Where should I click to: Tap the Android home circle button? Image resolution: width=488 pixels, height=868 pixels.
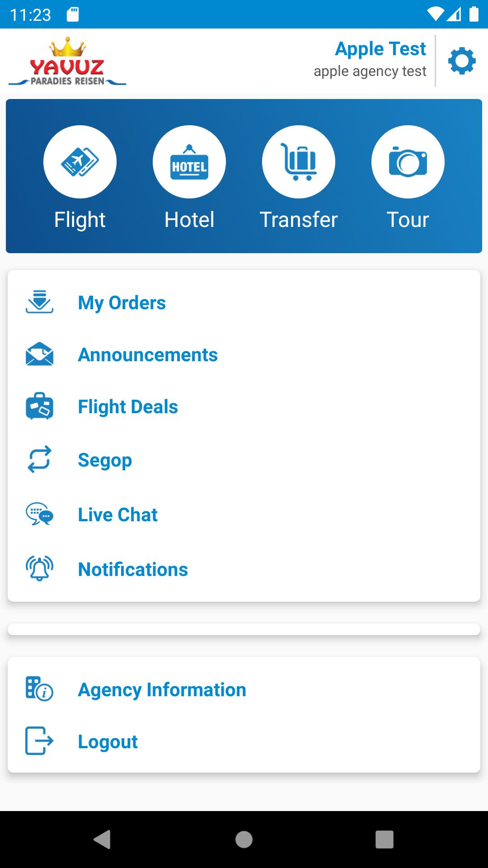click(x=244, y=840)
